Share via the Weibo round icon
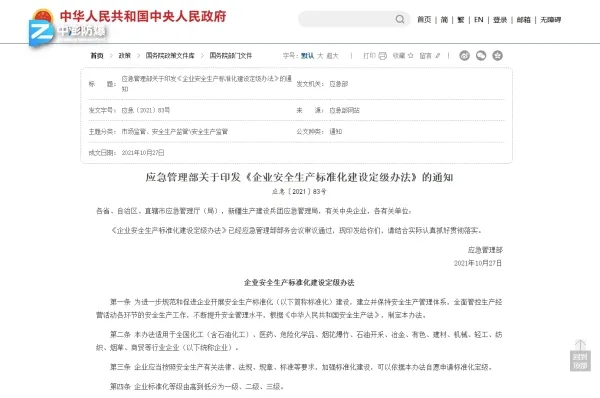600x398 pixels. point(465,55)
